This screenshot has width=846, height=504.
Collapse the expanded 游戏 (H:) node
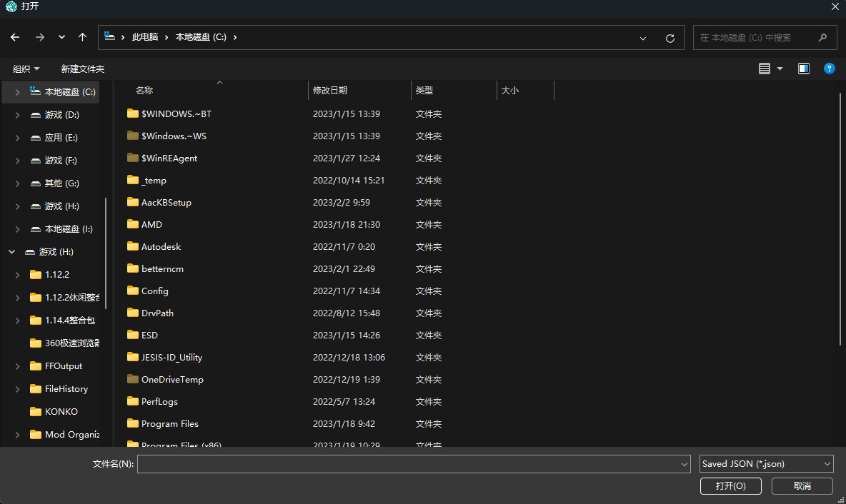pos(12,252)
